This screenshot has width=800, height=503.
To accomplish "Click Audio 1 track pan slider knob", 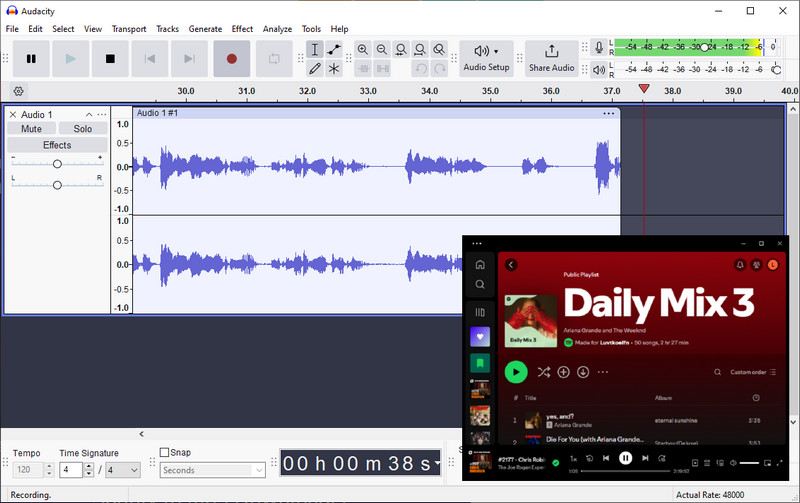I will pos(57,185).
